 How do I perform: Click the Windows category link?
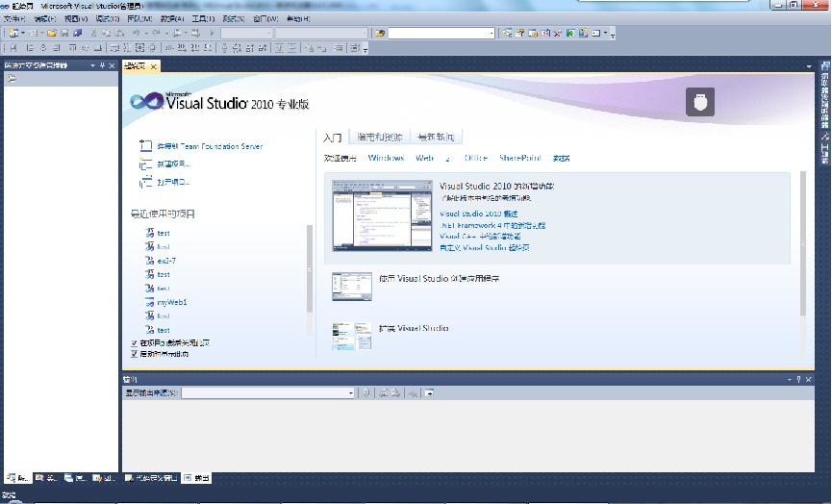click(386, 158)
